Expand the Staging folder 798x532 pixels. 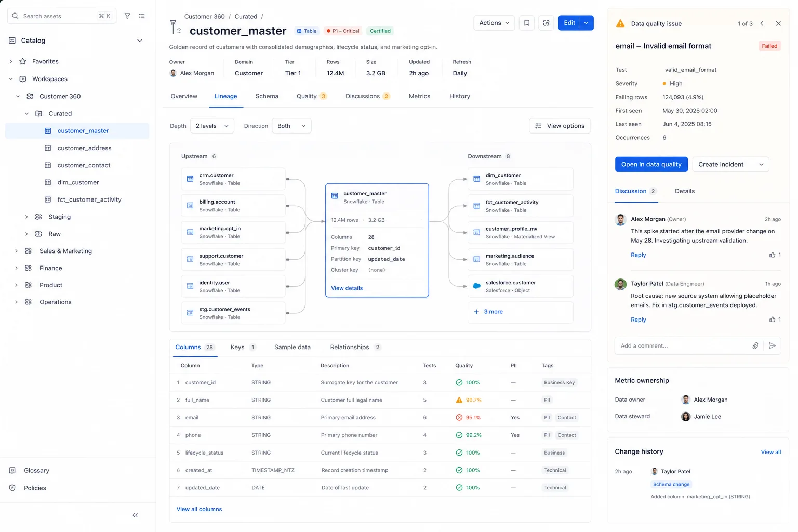click(x=26, y=217)
